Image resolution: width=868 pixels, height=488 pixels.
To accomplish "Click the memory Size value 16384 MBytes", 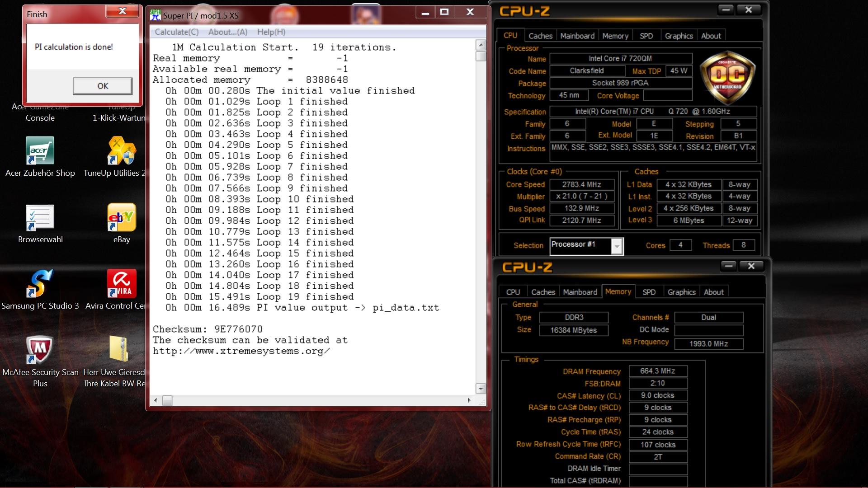I will [573, 330].
